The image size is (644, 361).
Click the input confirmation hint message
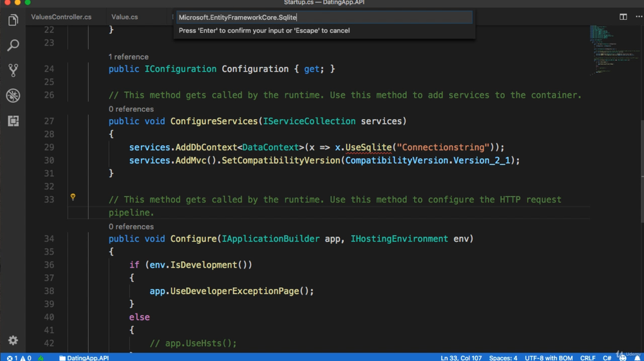pyautogui.click(x=264, y=30)
